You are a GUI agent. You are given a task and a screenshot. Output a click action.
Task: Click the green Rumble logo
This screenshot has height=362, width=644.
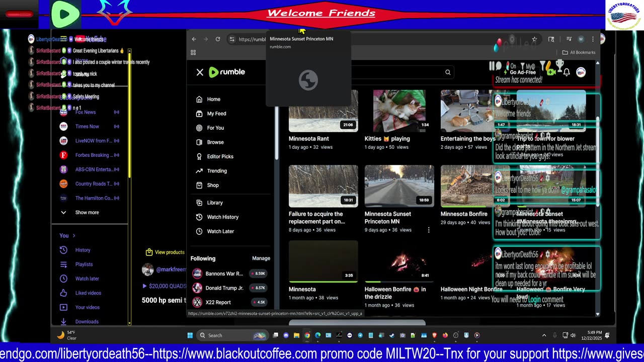click(227, 72)
